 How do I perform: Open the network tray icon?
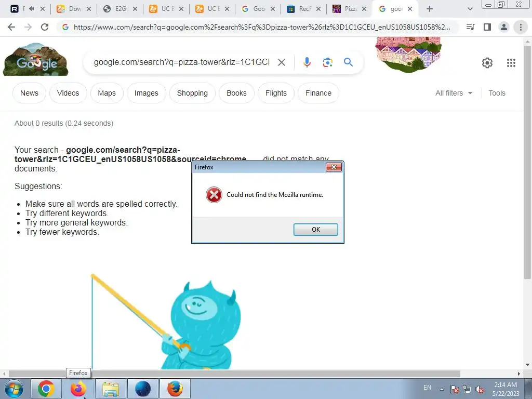point(467,389)
